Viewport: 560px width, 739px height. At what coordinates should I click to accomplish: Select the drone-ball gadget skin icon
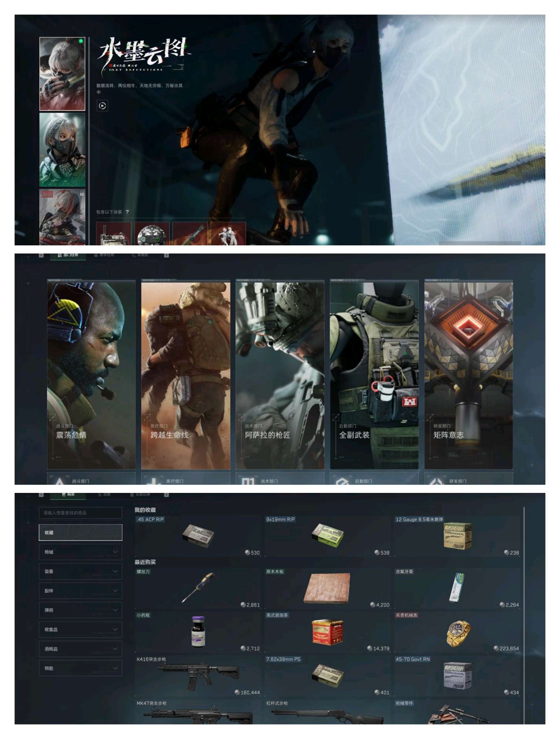point(151,234)
